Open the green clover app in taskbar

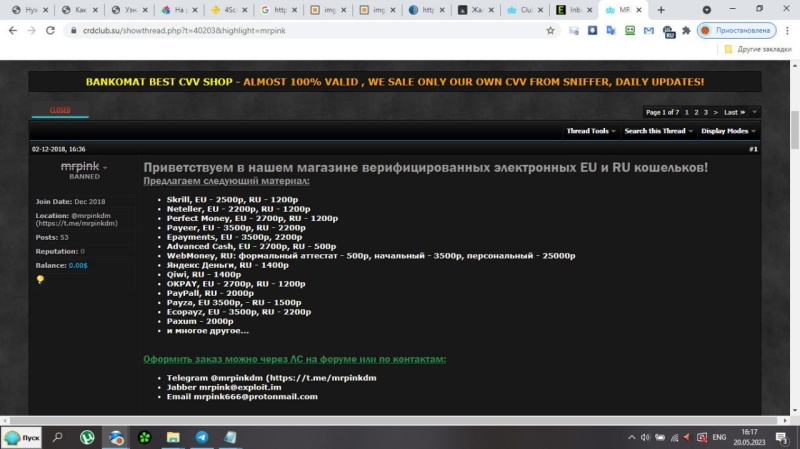click(x=145, y=437)
